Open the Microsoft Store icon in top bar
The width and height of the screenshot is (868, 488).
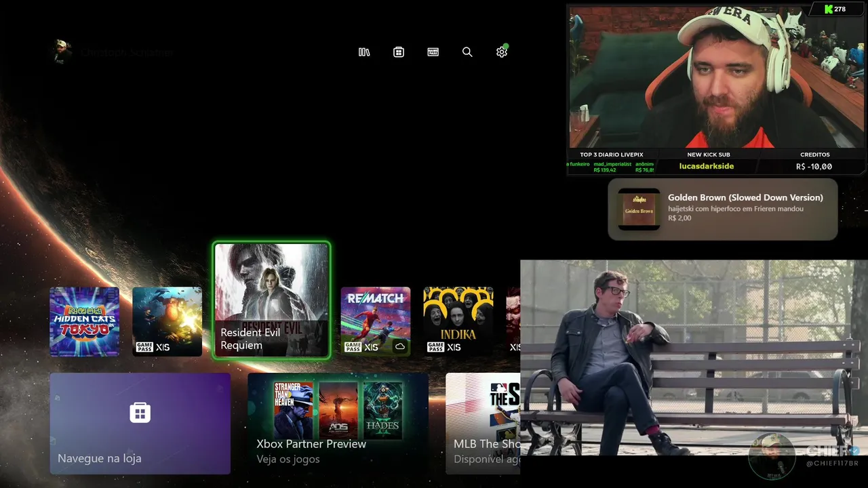tap(399, 52)
